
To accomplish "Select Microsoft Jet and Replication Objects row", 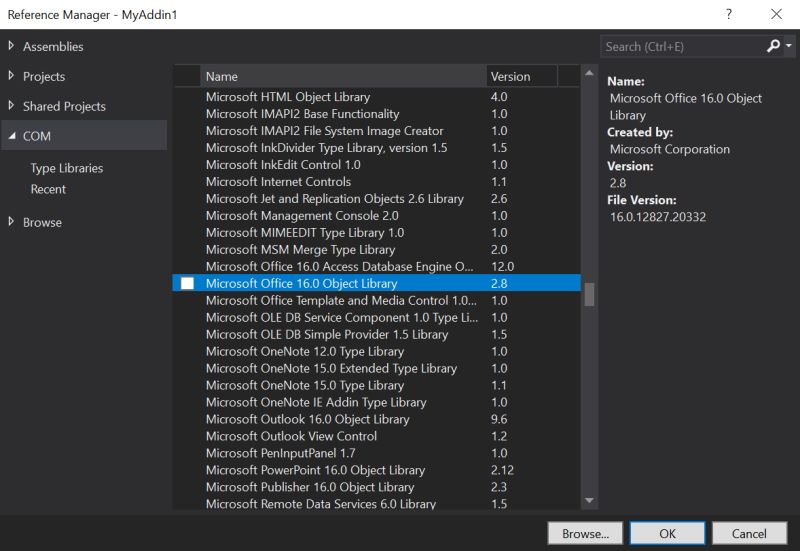I will click(377, 198).
